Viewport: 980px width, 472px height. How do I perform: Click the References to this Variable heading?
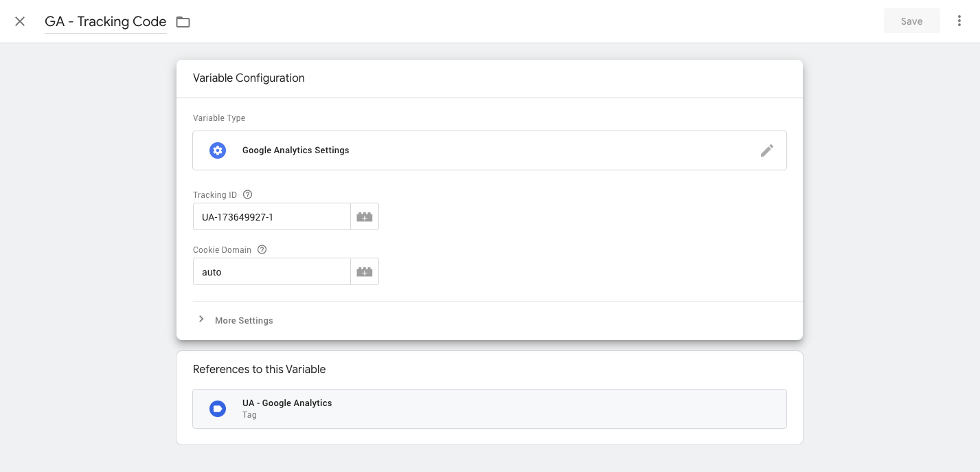pyautogui.click(x=260, y=370)
